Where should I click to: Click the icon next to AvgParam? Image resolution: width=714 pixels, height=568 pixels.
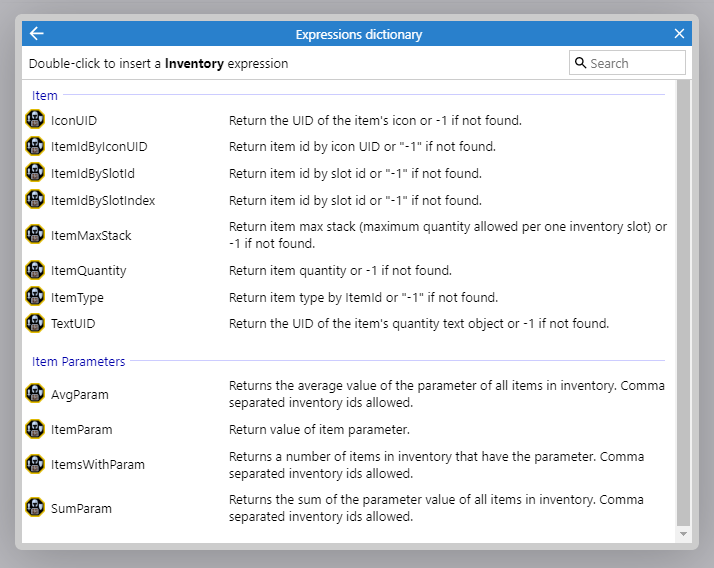pyautogui.click(x=35, y=394)
